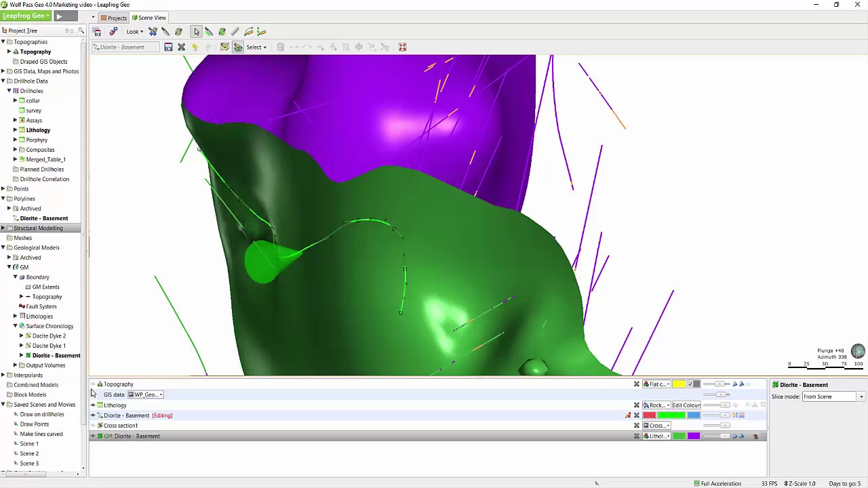The height and width of the screenshot is (488, 868).
Task: Click the clear scene icon
Action: click(97, 32)
